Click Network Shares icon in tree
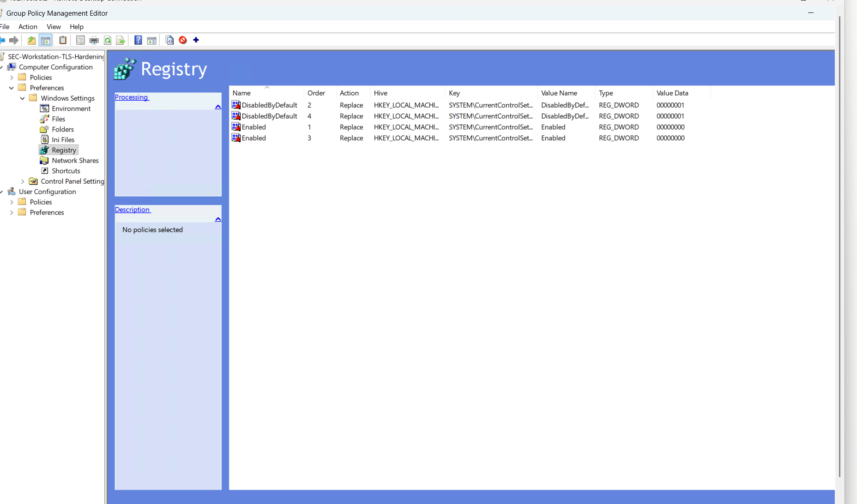Viewport: 857px width, 504px height. pyautogui.click(x=44, y=161)
